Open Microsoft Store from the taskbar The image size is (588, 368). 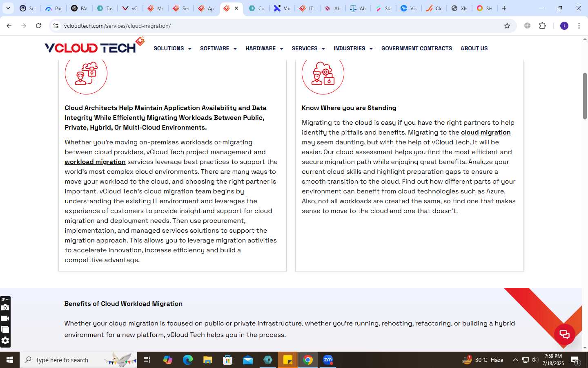228,360
